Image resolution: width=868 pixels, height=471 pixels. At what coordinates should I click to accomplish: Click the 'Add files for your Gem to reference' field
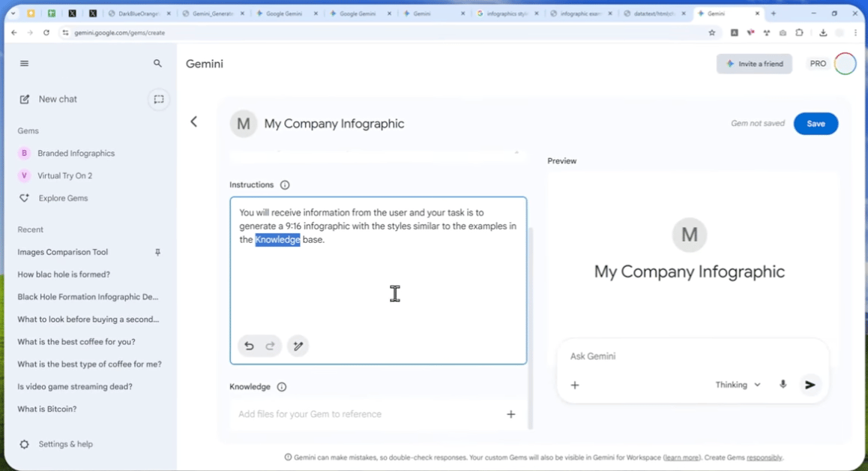tap(378, 415)
